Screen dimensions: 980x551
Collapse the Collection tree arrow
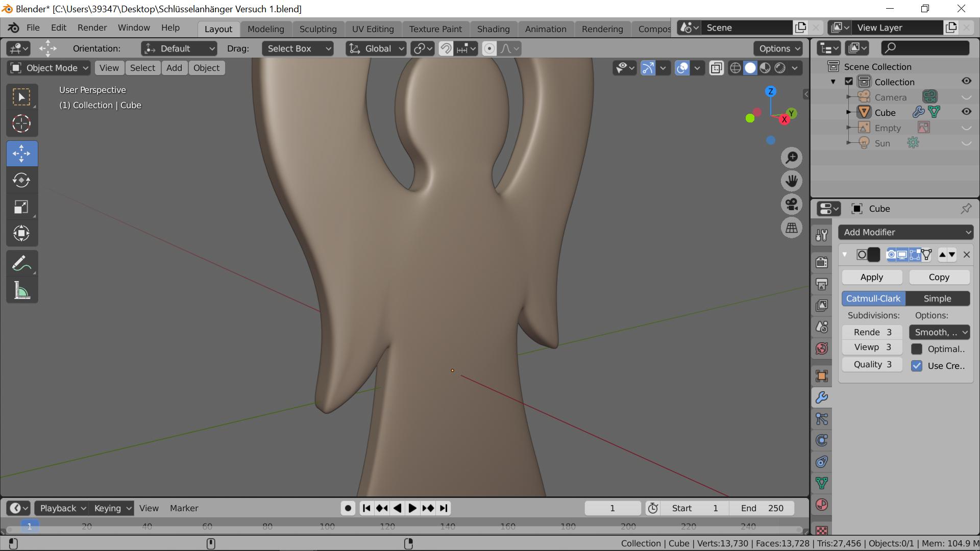coord(833,82)
